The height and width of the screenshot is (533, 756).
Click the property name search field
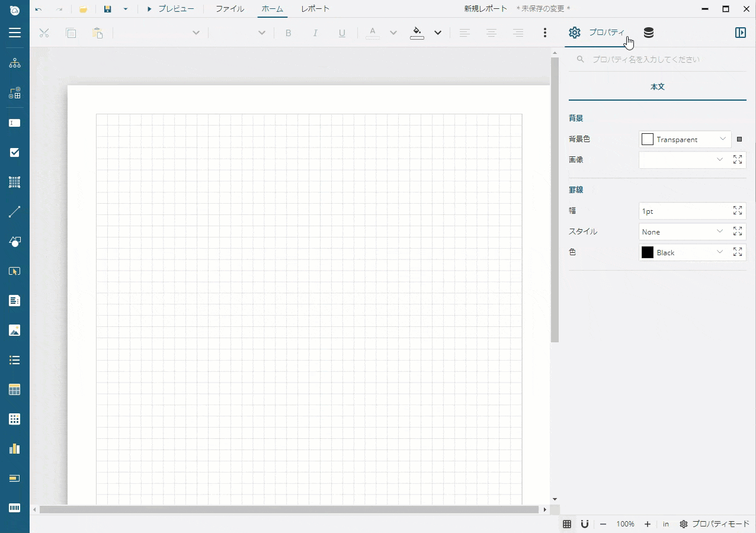point(658,59)
